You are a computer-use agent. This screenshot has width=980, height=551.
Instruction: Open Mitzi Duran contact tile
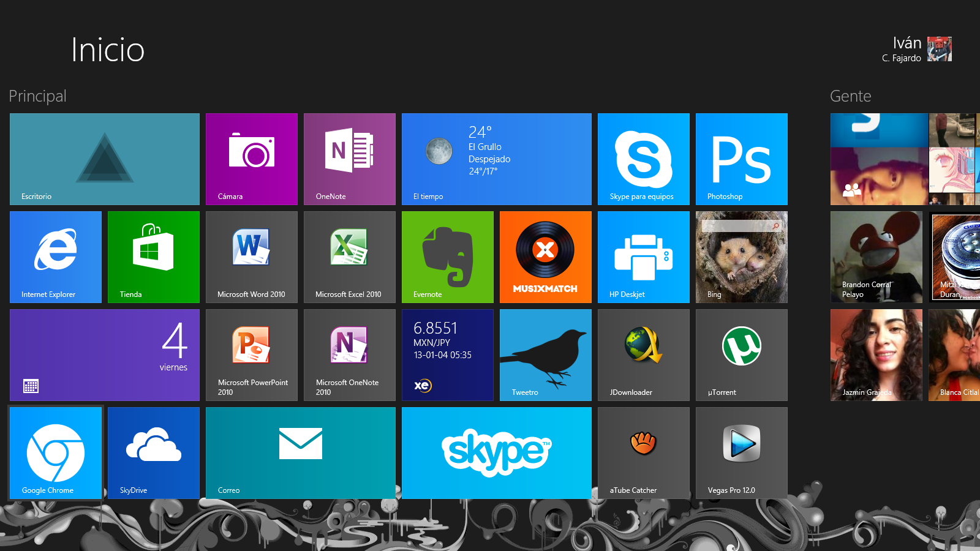[954, 257]
